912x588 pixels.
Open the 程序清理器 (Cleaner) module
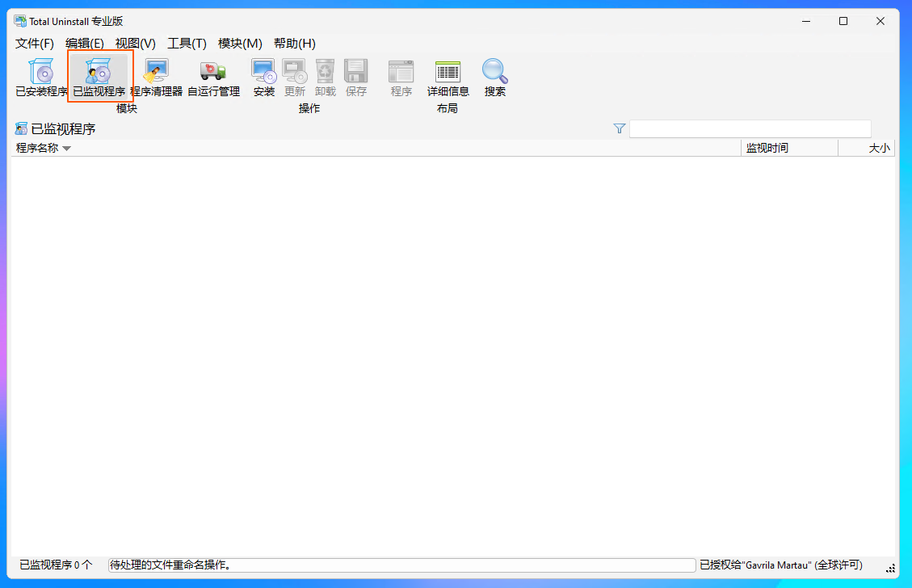click(x=156, y=78)
